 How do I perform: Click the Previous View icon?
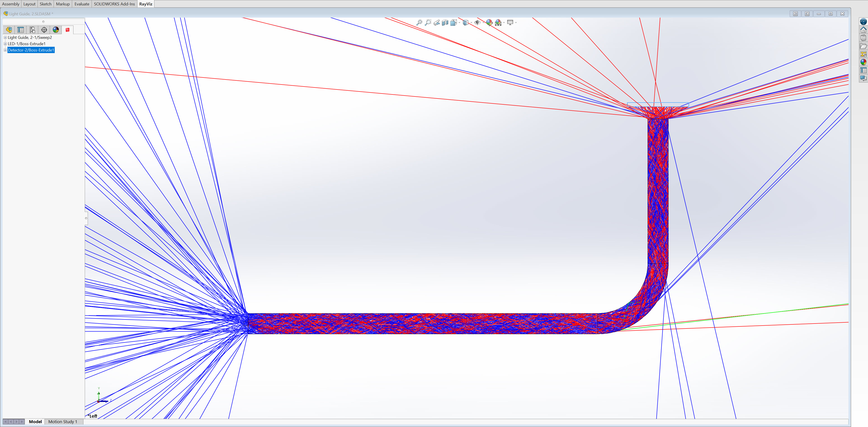tap(436, 23)
